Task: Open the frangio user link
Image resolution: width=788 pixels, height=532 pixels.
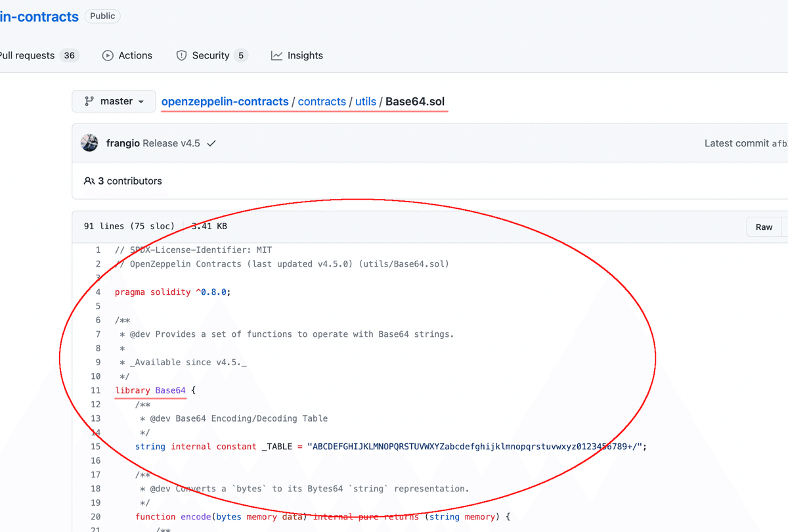Action: 123,143
